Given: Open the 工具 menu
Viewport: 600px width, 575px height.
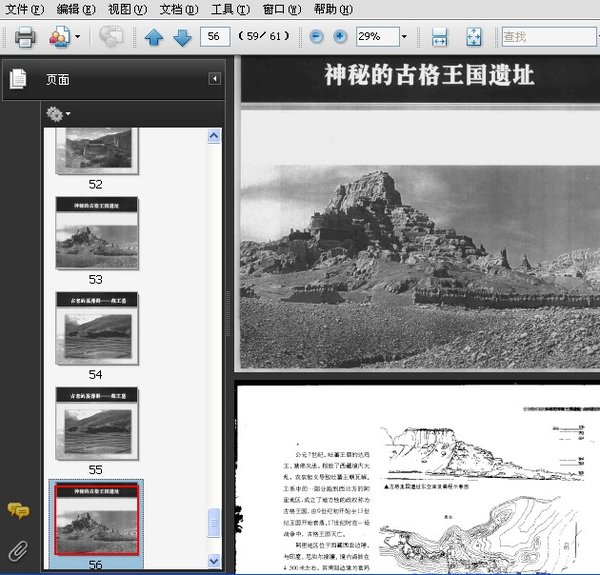Looking at the screenshot, I should (230, 9).
